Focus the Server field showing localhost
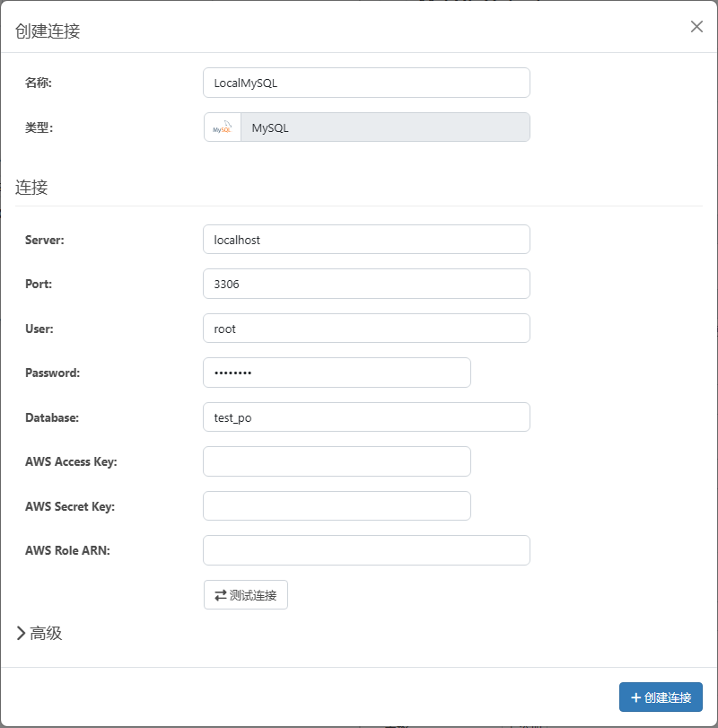 pos(366,240)
